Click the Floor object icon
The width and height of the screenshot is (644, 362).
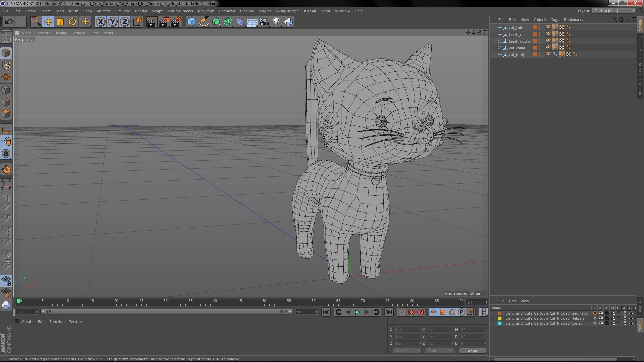click(252, 22)
